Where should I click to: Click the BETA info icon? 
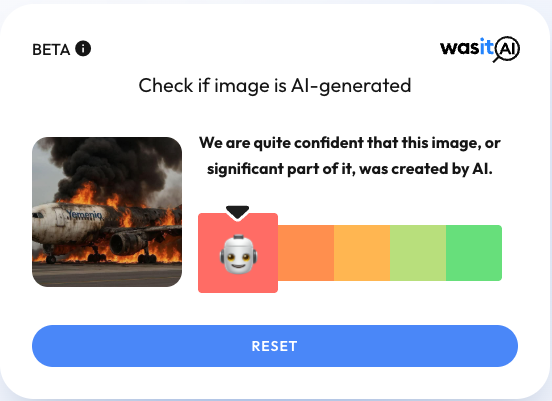coord(83,48)
